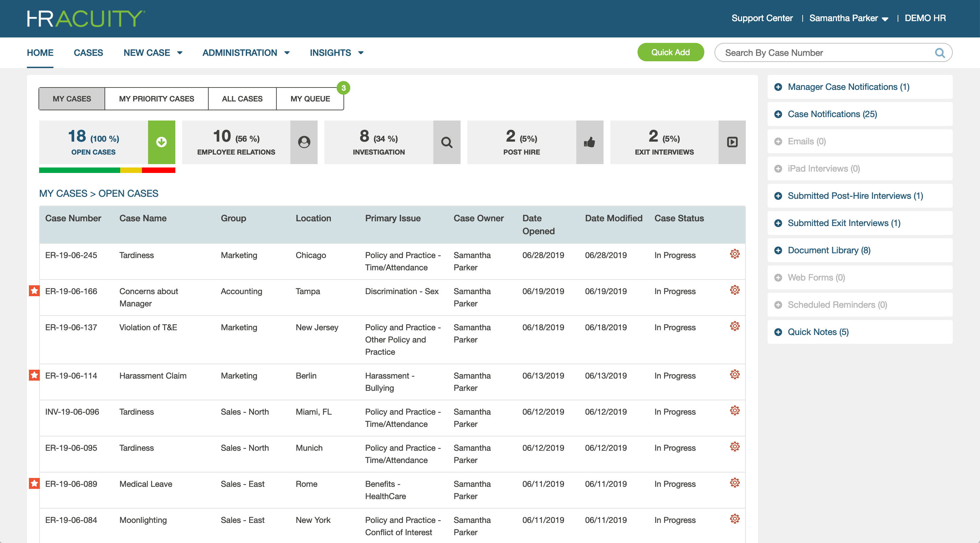980x543 pixels.
Task: Click the red segment of the cases progress bar
Action: coord(159,171)
